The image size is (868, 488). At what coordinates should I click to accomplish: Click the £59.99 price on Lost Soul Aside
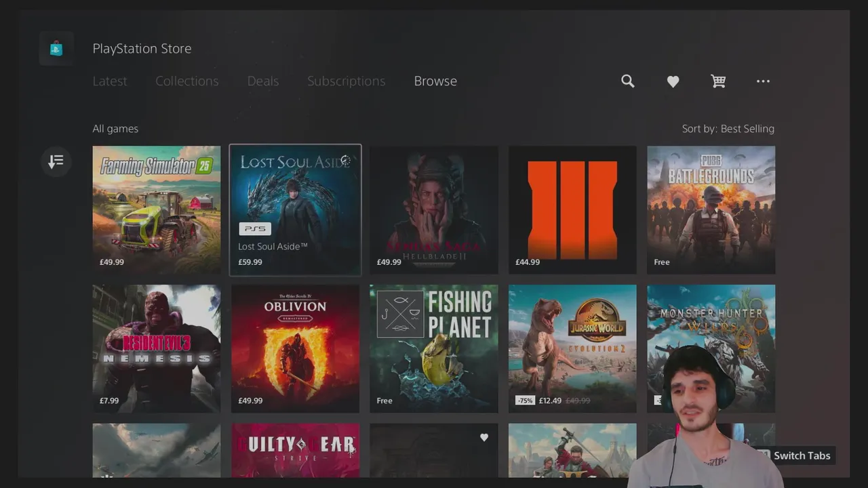pyautogui.click(x=250, y=262)
